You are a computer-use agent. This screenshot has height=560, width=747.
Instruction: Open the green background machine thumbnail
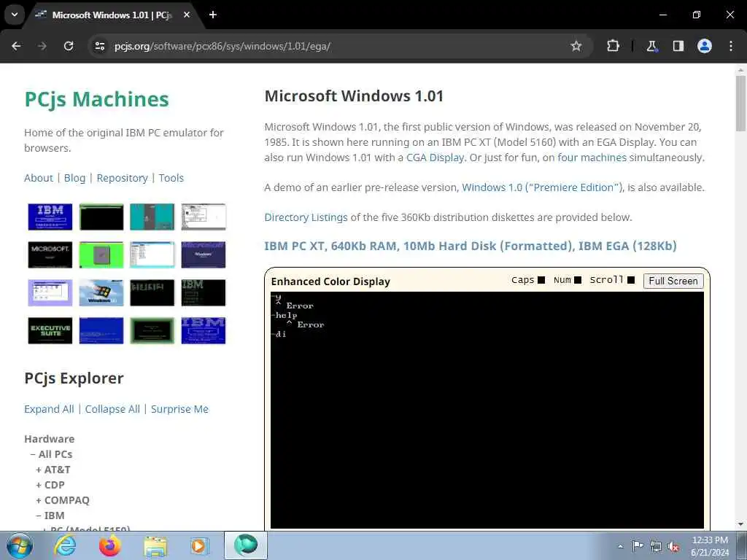(101, 254)
